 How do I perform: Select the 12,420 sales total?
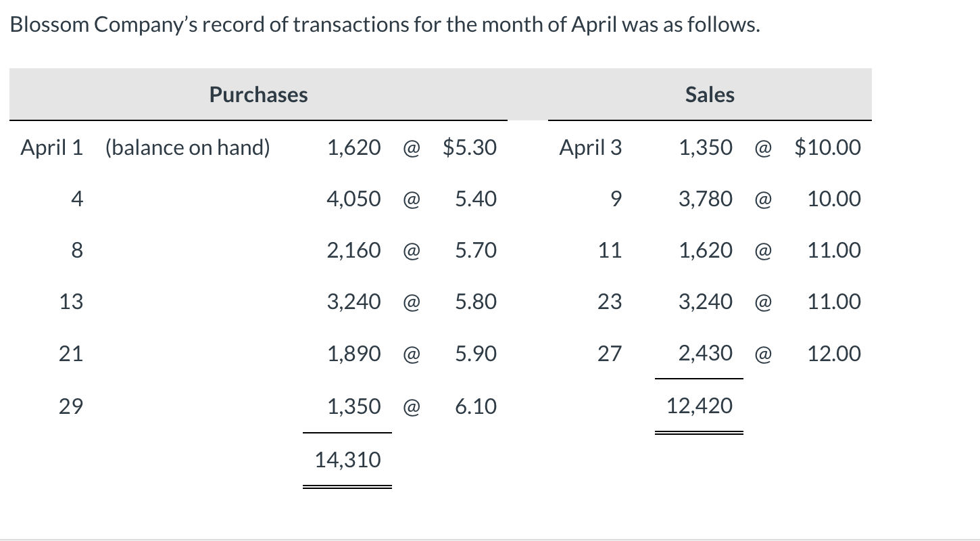[699, 406]
